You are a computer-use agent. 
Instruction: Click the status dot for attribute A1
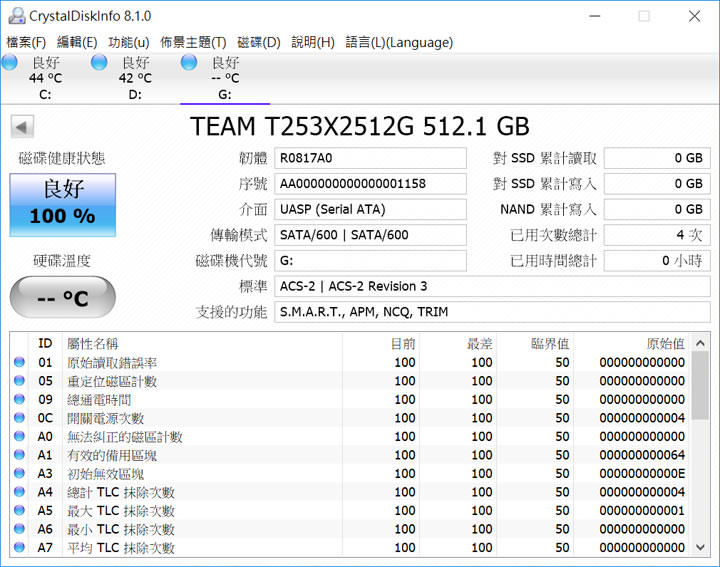point(19,455)
